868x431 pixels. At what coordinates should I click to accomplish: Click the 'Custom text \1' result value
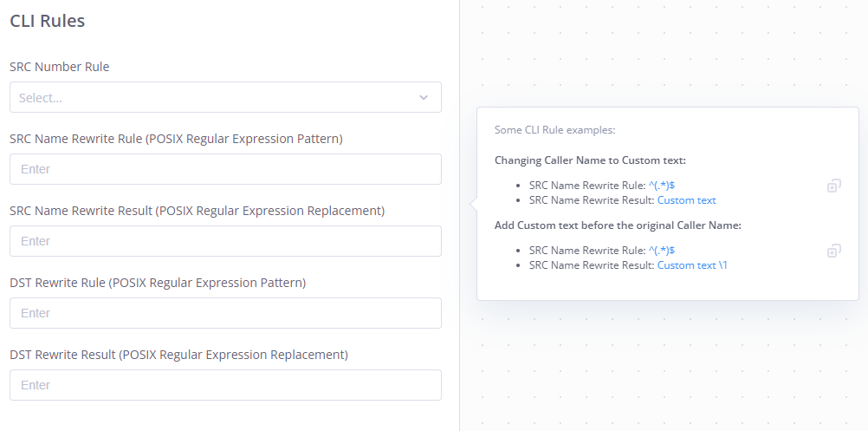coord(692,264)
